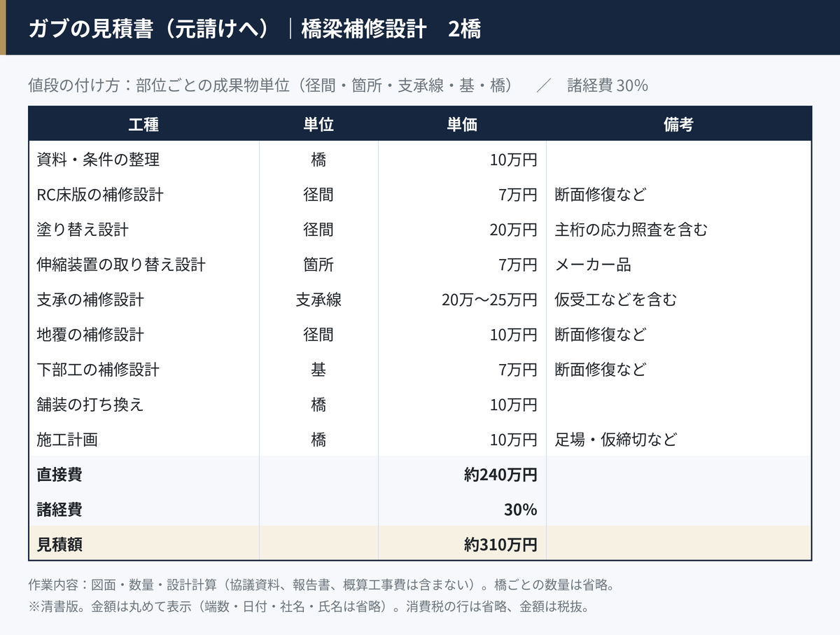Image resolution: width=840 pixels, height=635 pixels.
Task: Click the 7万円 price for 下部工の補修設計
Action: tap(518, 370)
